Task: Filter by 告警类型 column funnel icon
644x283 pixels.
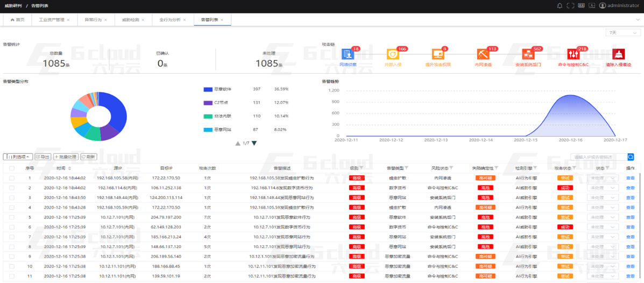Action: pos(407,168)
